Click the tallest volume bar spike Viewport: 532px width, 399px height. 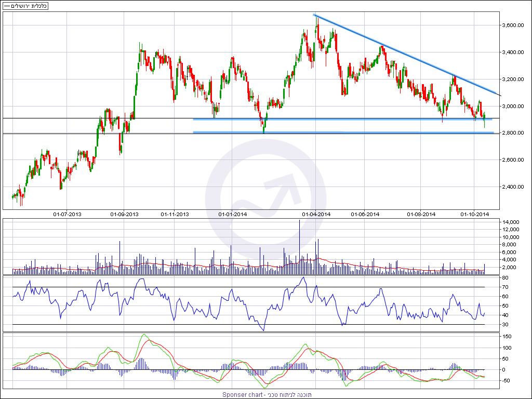click(x=300, y=244)
